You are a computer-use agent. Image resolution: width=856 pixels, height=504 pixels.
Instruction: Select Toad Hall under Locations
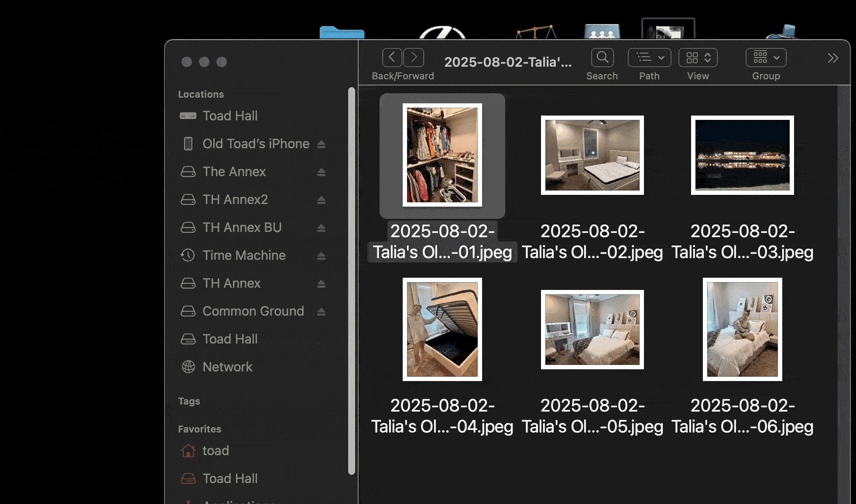[x=230, y=116]
